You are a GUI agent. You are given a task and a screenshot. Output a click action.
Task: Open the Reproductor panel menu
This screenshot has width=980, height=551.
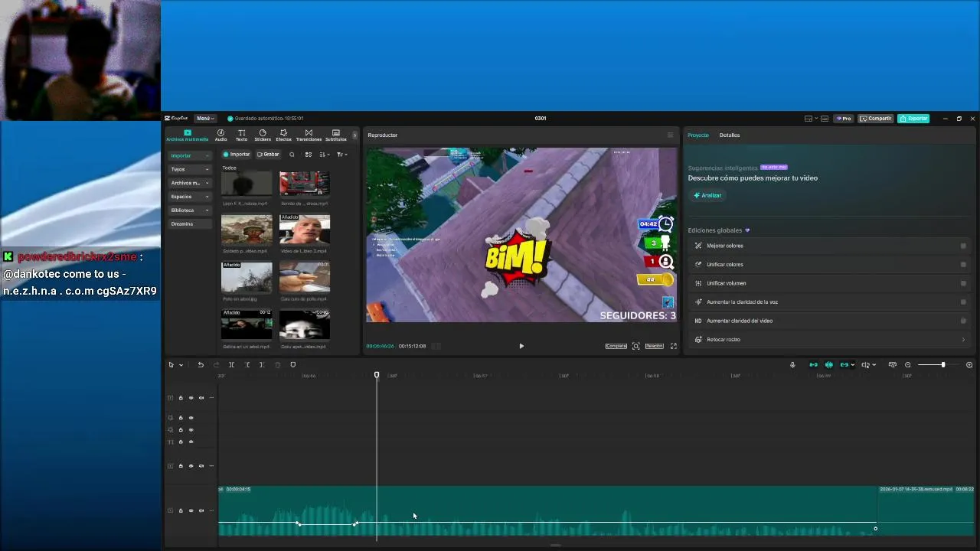(x=670, y=135)
